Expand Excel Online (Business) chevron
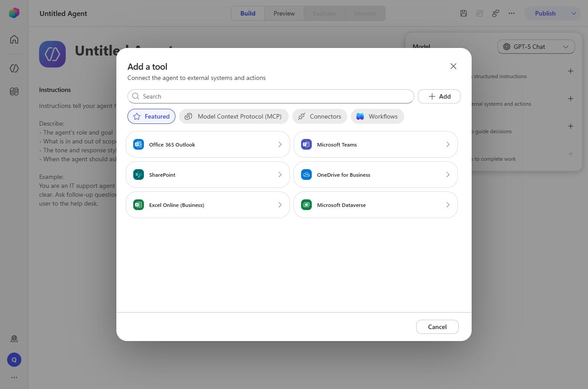The image size is (588, 389). 280,205
